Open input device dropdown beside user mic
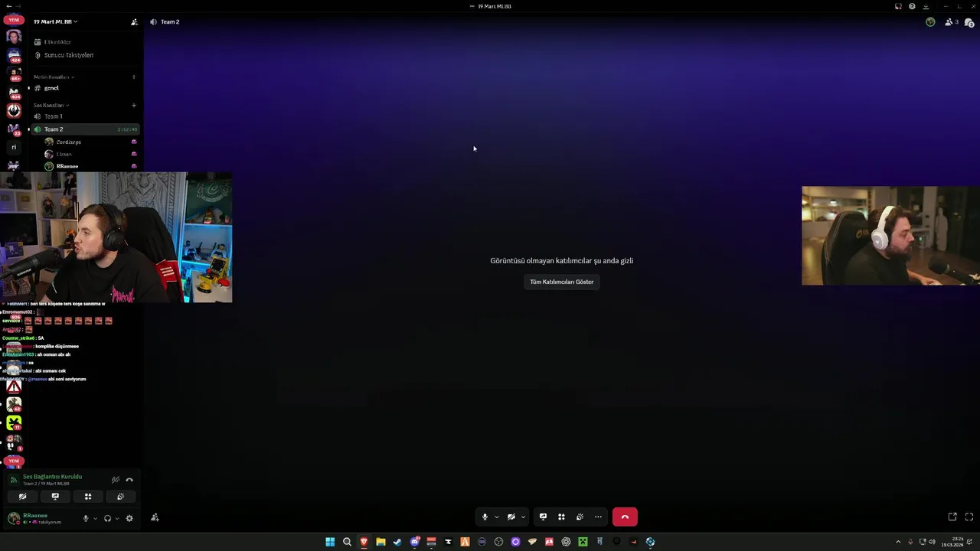The width and height of the screenshot is (980, 551). [95, 518]
